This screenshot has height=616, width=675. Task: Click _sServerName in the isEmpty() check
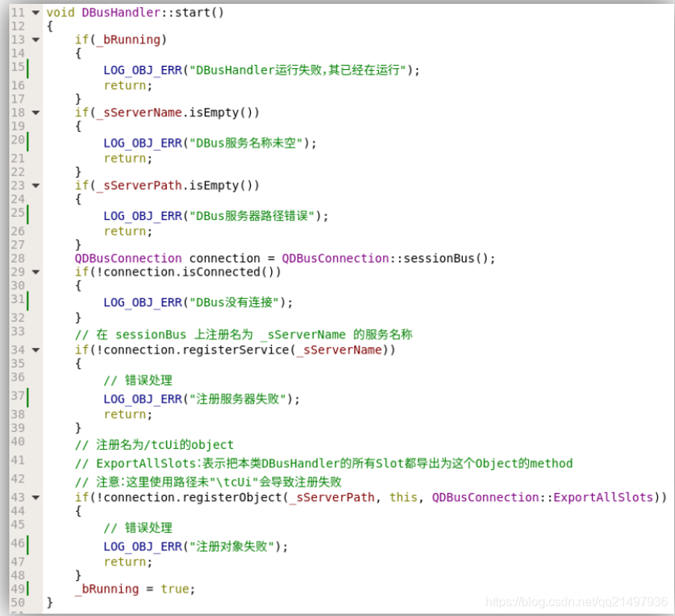coord(138,113)
